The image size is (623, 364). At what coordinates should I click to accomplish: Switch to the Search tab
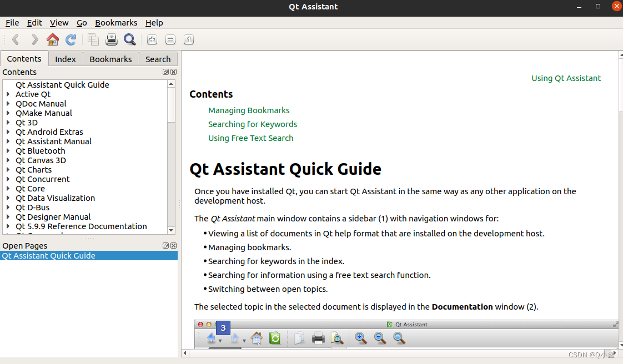pyautogui.click(x=158, y=59)
